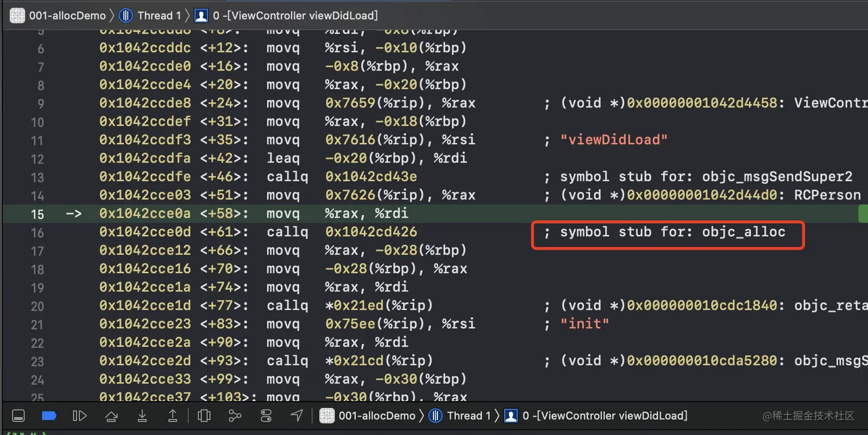Image resolution: width=868 pixels, height=435 pixels.
Task: Click call target 0x1042cd43e
Action: 371,177
